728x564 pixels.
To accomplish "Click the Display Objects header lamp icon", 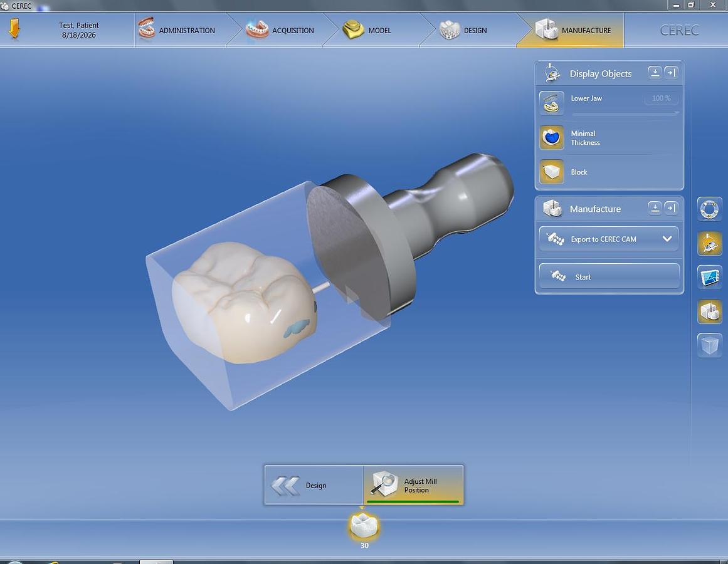I will click(552, 73).
